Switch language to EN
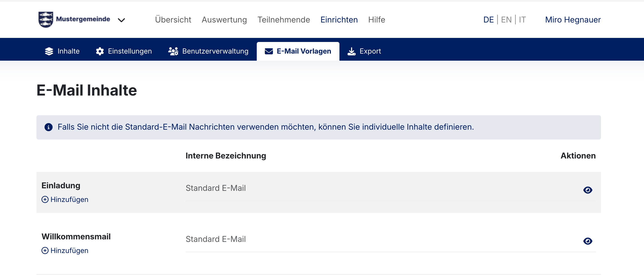Screen dimensions: 644x275 click(x=506, y=20)
